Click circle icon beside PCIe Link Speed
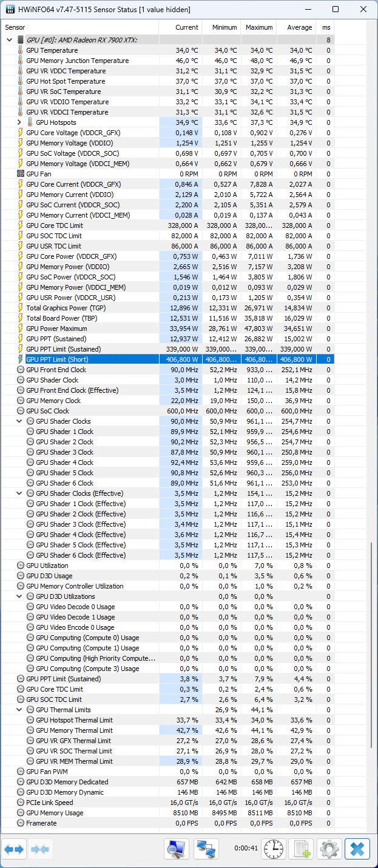The image size is (378, 868). coord(21,803)
